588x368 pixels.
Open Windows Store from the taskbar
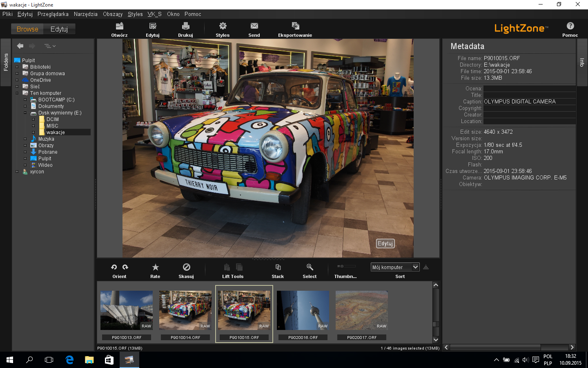tap(109, 360)
